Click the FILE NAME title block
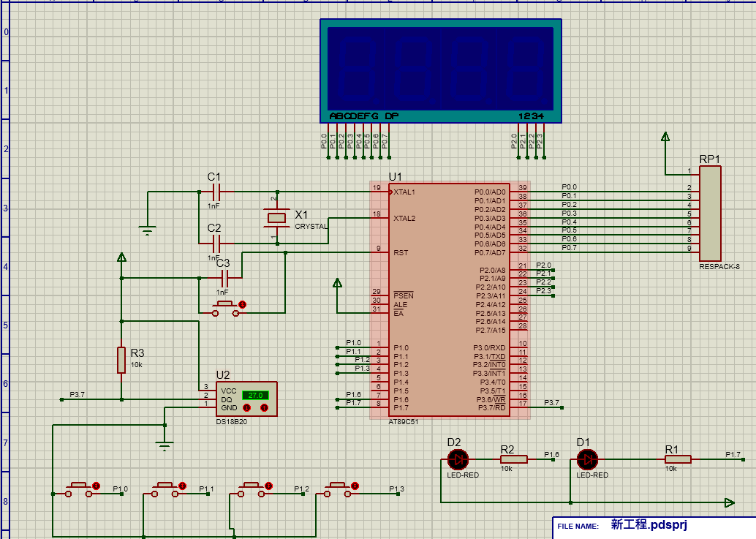The width and height of the screenshot is (756, 539). pos(621,526)
